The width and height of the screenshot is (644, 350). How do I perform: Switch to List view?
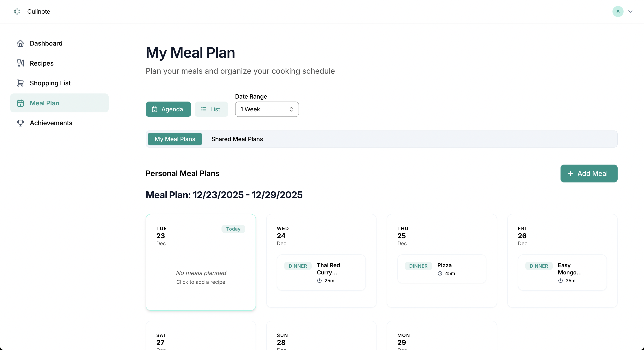211,109
